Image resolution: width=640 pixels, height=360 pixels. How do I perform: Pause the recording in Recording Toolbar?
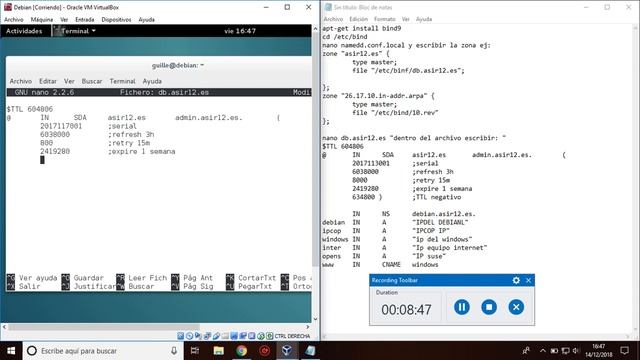(x=462, y=307)
